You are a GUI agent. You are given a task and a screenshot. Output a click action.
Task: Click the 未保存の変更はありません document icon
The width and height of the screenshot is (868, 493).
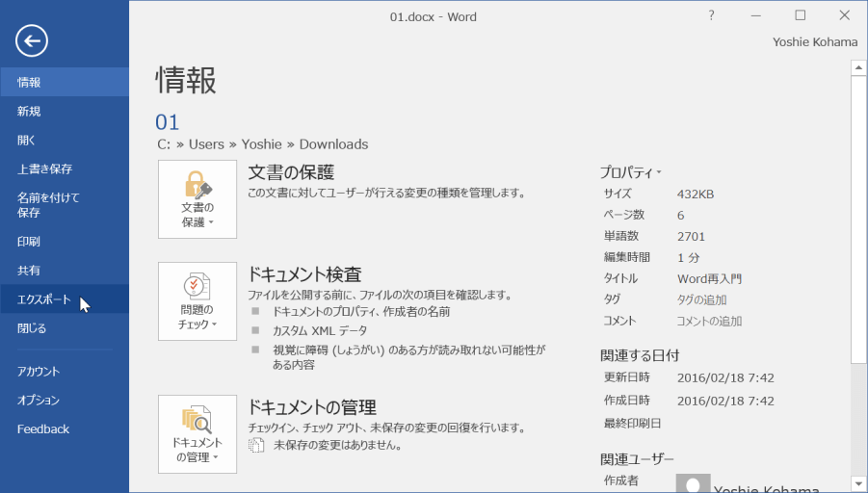pyautogui.click(x=255, y=445)
